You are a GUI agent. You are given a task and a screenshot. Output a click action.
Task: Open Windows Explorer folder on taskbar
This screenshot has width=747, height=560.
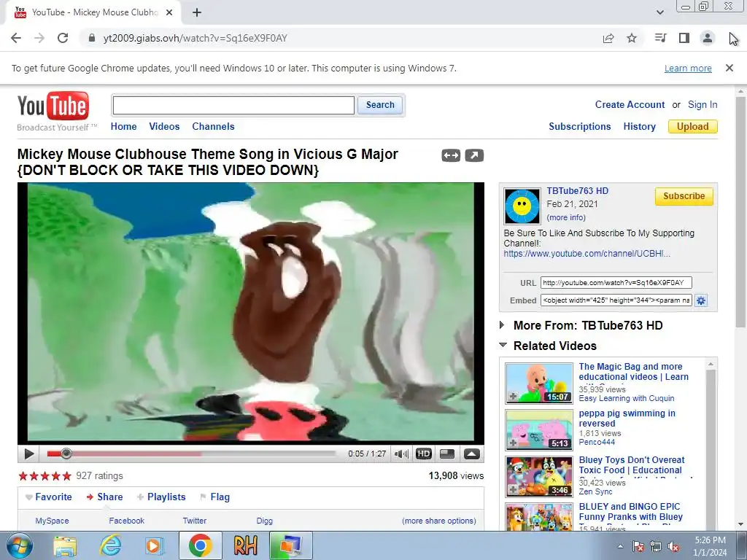click(65, 545)
